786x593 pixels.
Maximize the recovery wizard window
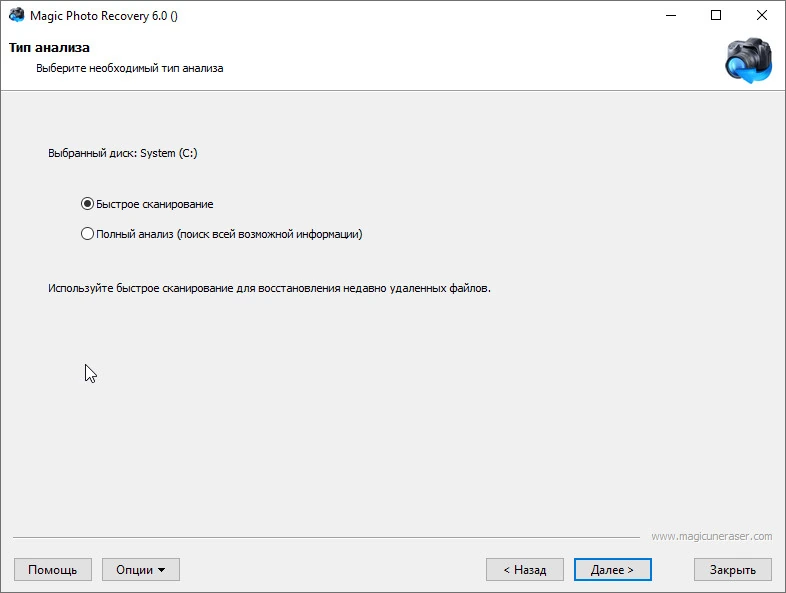click(716, 16)
